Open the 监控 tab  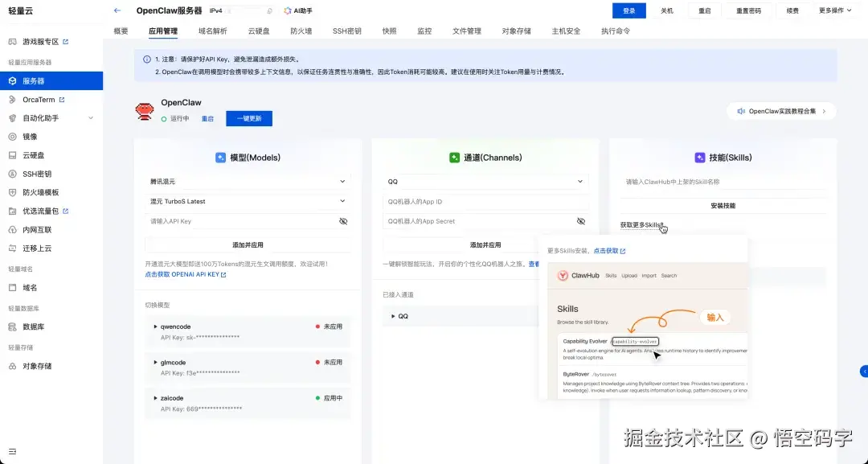tap(424, 31)
